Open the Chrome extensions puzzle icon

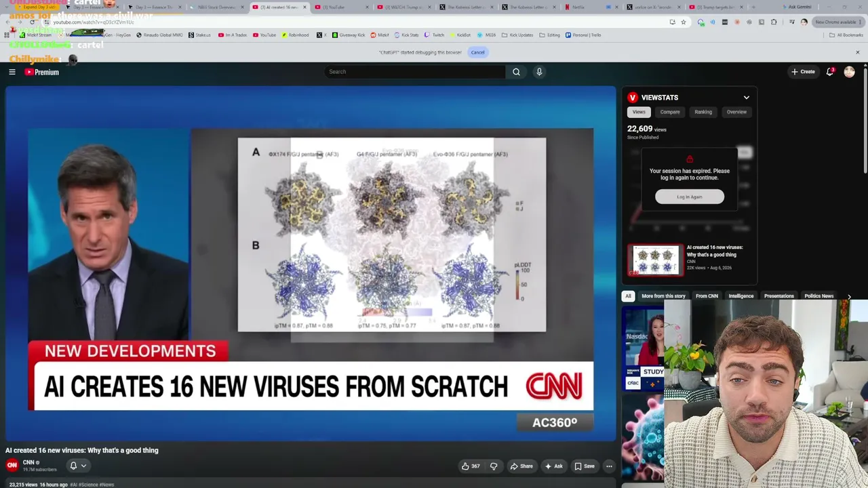[773, 22]
